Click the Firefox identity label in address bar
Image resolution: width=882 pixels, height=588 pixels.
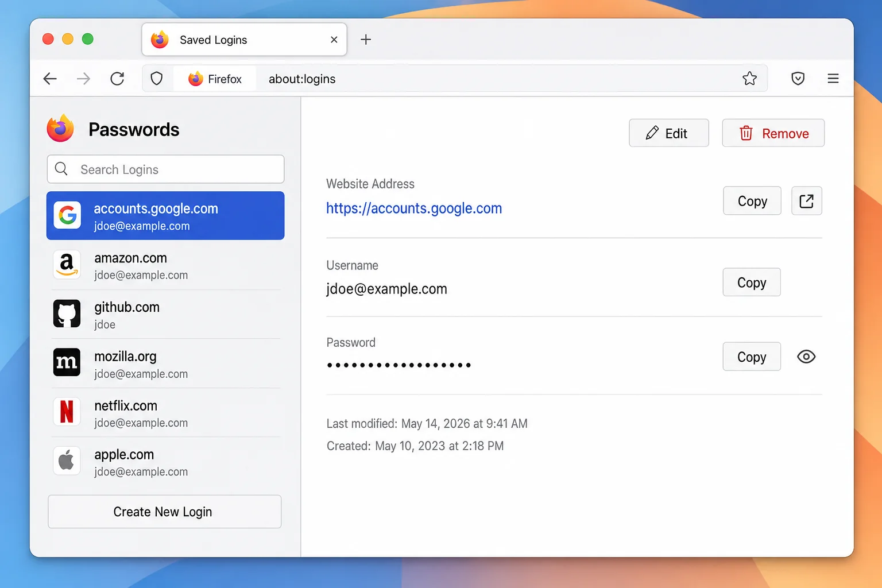pos(215,79)
